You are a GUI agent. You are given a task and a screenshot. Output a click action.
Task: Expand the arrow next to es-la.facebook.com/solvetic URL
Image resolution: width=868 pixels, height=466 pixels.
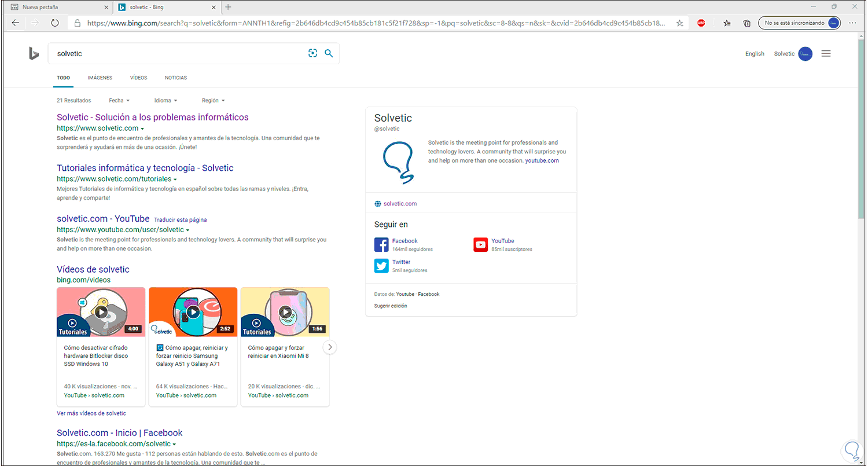tap(174, 445)
